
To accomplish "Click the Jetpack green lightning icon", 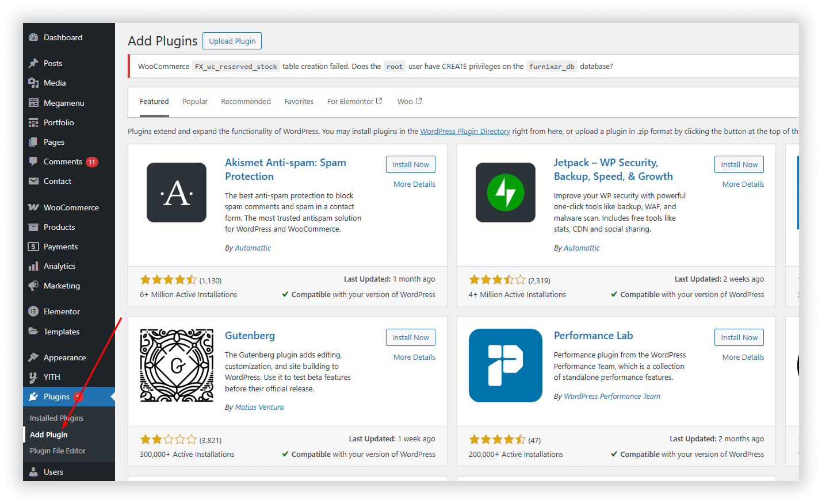I will click(505, 193).
